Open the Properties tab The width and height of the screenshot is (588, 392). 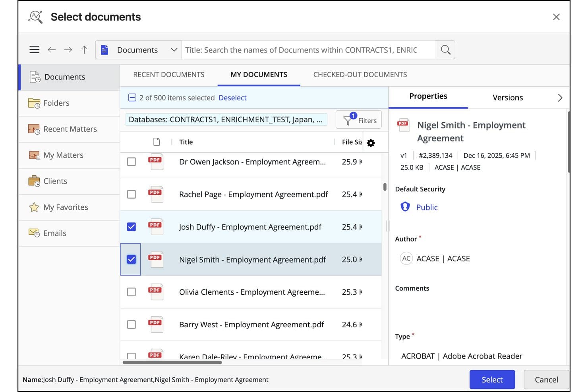click(428, 97)
